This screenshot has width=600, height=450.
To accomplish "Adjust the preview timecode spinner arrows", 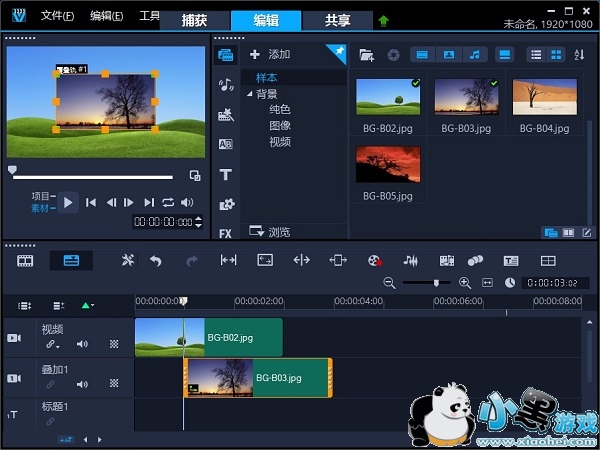I will 198,222.
